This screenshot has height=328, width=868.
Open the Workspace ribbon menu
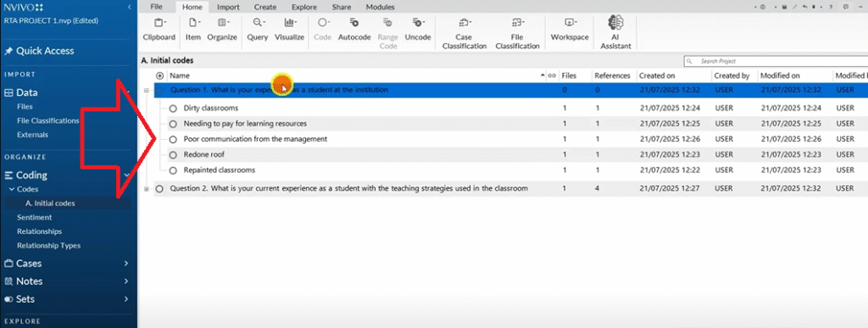569,30
